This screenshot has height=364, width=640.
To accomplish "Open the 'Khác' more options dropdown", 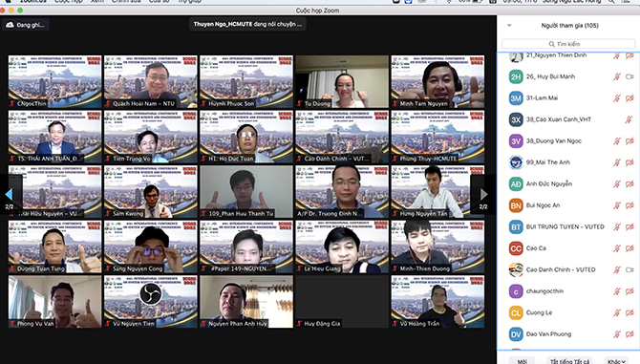I will [616, 361].
